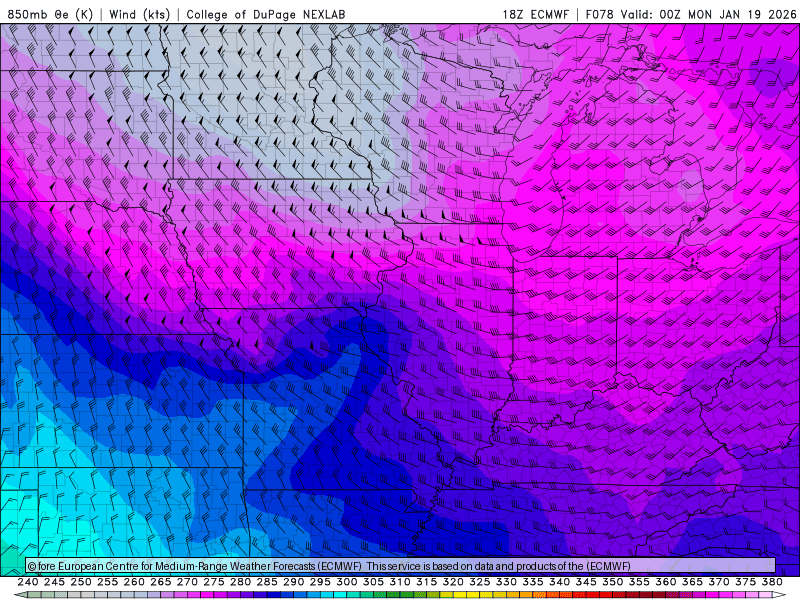Pick the 285 color scale label
Viewport: 800px width, 600px height.
pos(267,582)
